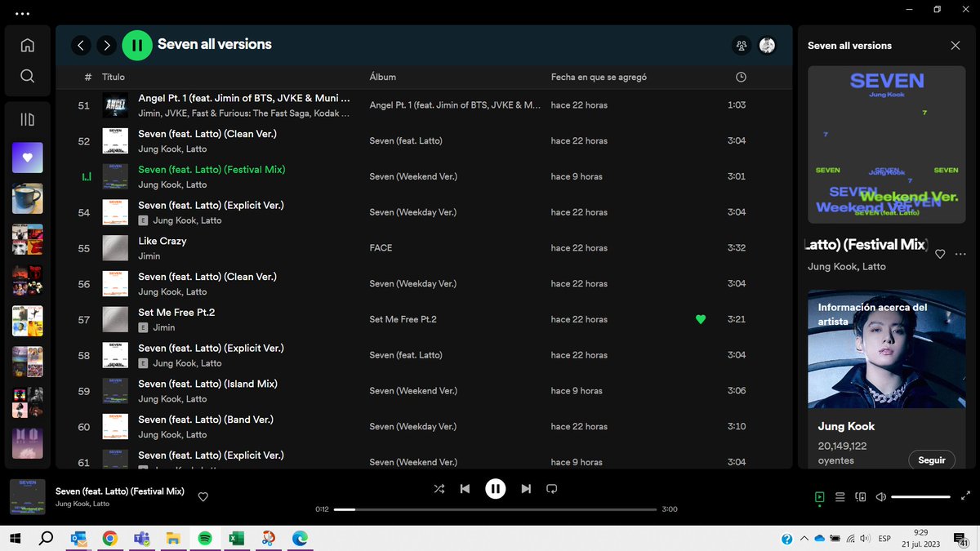Skip to the next track
Screen dimensions: 980x551
[526, 489]
